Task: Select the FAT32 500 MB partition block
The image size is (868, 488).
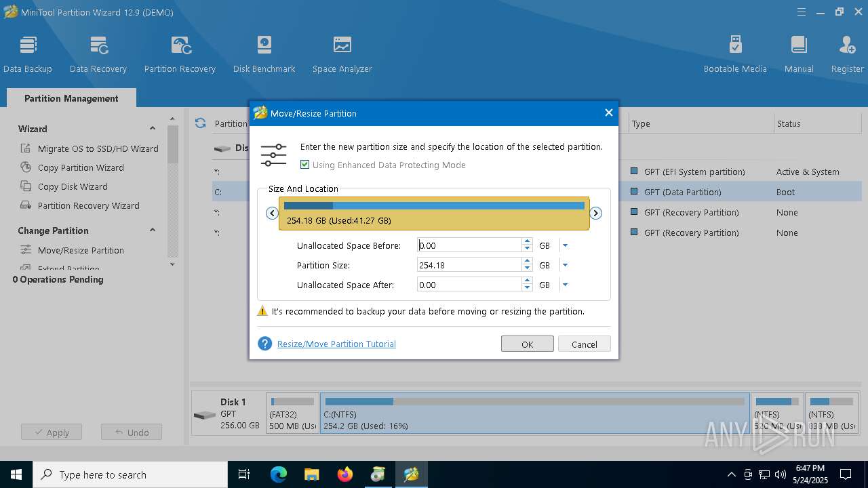Action: coord(293,413)
